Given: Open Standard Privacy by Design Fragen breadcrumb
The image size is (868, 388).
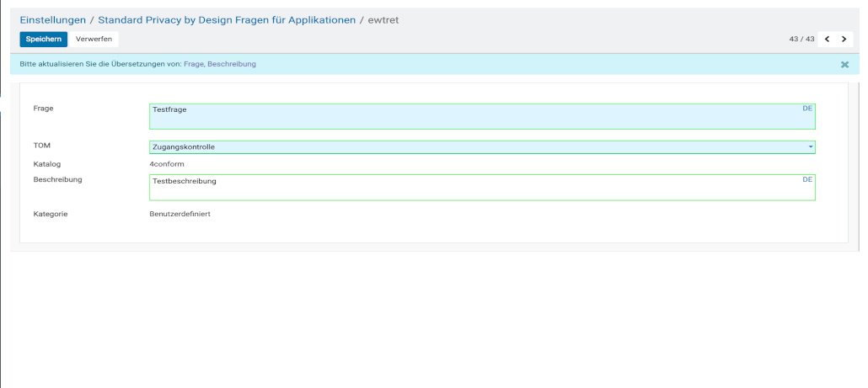Looking at the screenshot, I should 227,20.
